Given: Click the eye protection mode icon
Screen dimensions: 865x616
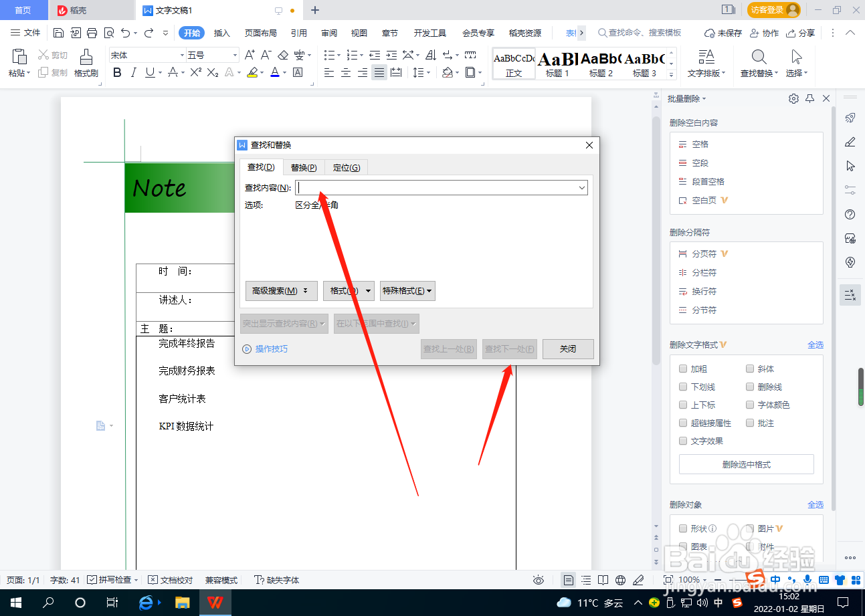Looking at the screenshot, I should pyautogui.click(x=538, y=580).
